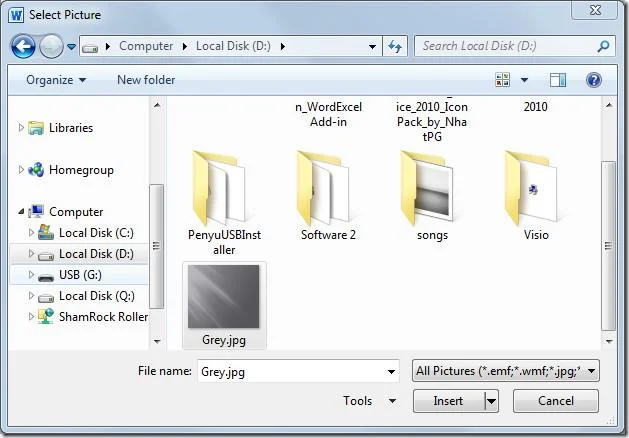Click the ice_2010_Icon Pack_by_NhatPG label
The image size is (629, 438).
(x=432, y=121)
